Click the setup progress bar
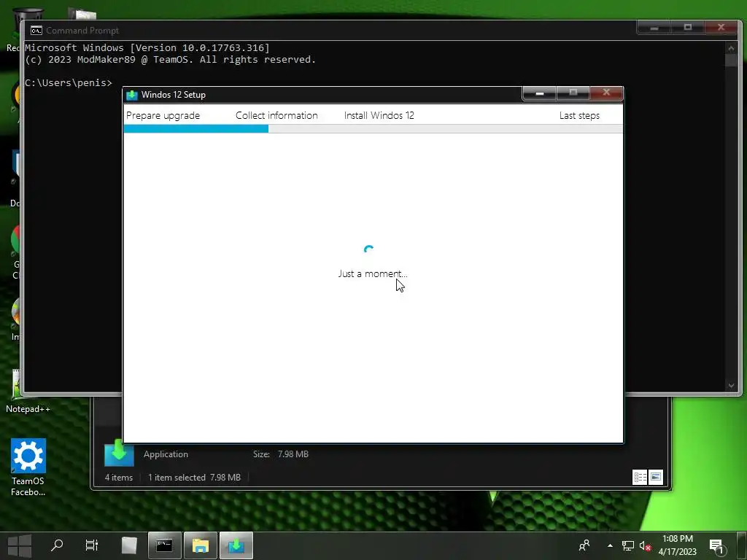 (x=373, y=128)
